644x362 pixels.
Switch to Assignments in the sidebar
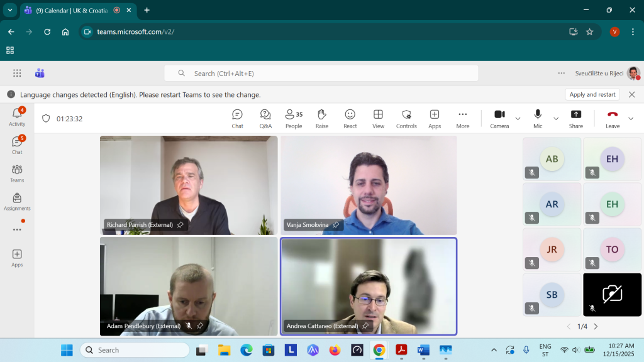tap(17, 201)
